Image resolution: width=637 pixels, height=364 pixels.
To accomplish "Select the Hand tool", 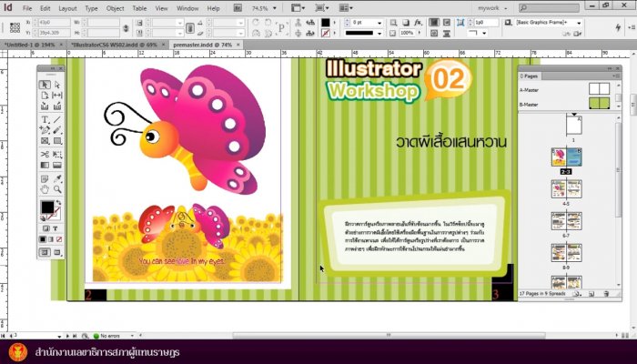I will pos(45,189).
